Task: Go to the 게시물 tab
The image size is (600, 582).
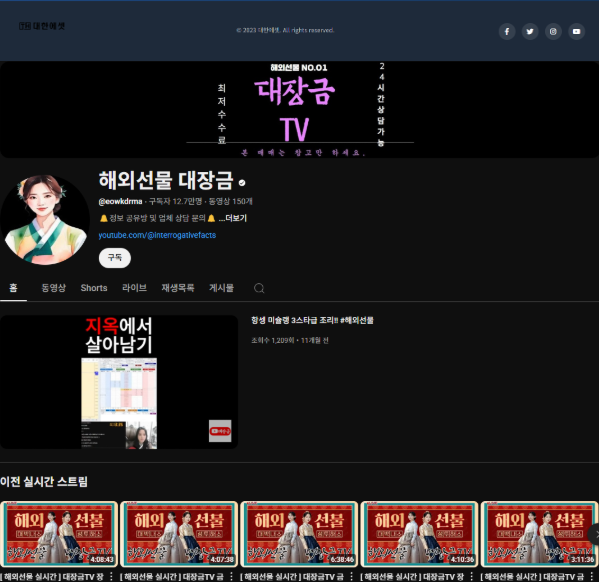Action: (221, 288)
